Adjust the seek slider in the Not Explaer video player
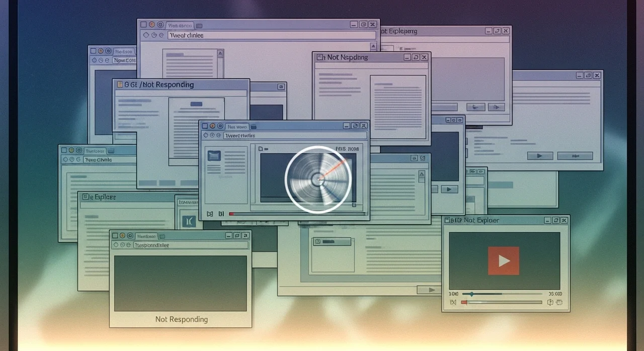This screenshot has height=351, width=644. click(502, 294)
